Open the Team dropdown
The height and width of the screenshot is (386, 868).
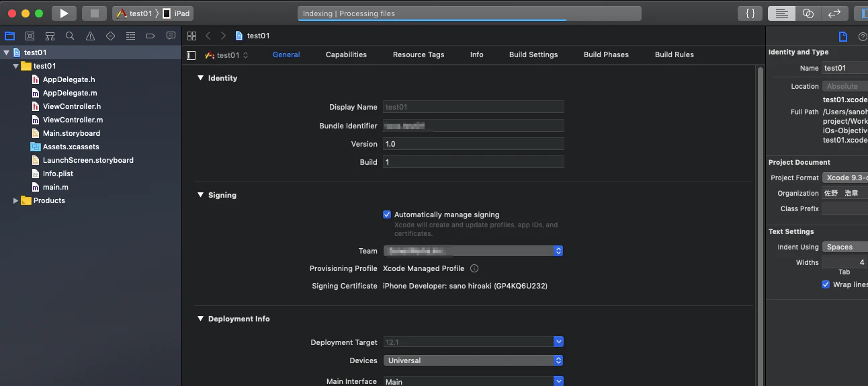(473, 251)
